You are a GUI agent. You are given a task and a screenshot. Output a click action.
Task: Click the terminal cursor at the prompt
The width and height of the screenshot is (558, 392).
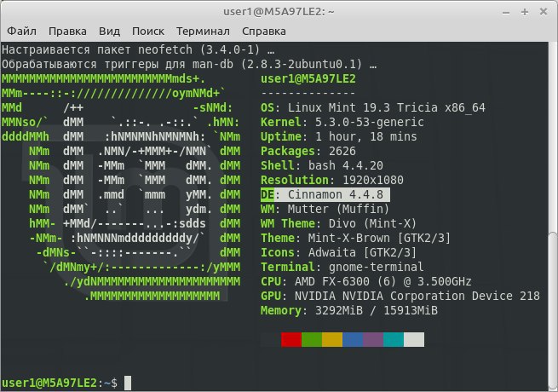click(128, 383)
